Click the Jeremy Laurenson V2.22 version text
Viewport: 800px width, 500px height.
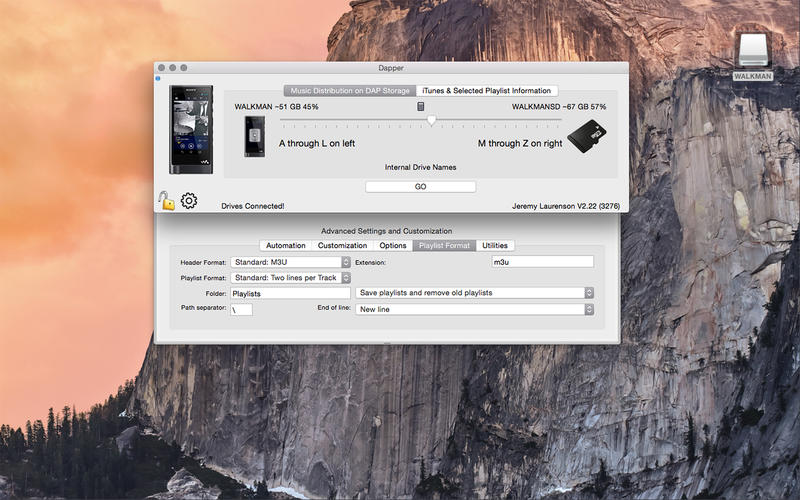click(566, 206)
